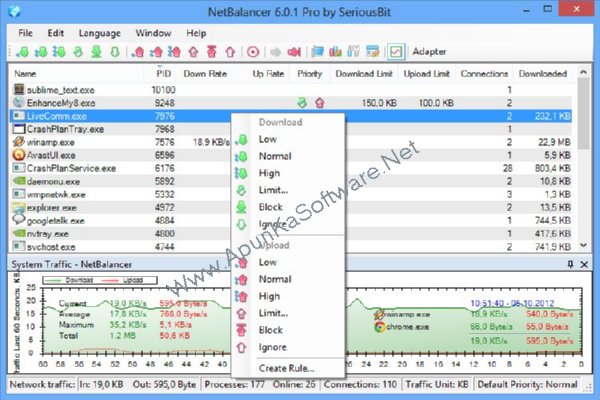Open the Edit menu
This screenshot has height=400, width=600.
pyautogui.click(x=55, y=33)
